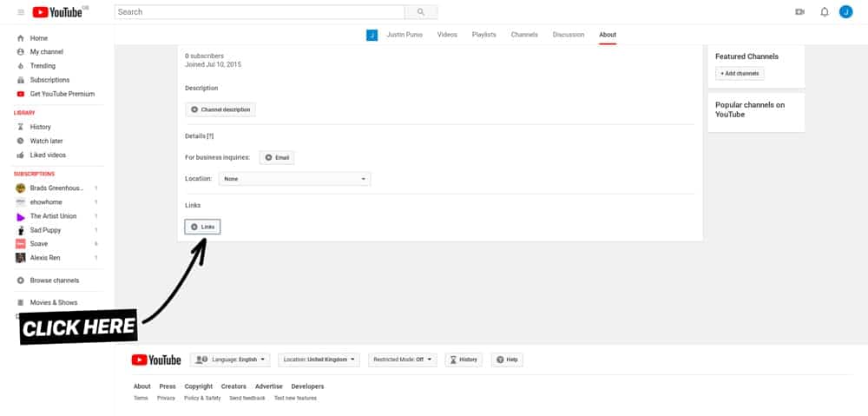Click the Movies & Shows icon
The image size is (868, 416).
point(21,302)
